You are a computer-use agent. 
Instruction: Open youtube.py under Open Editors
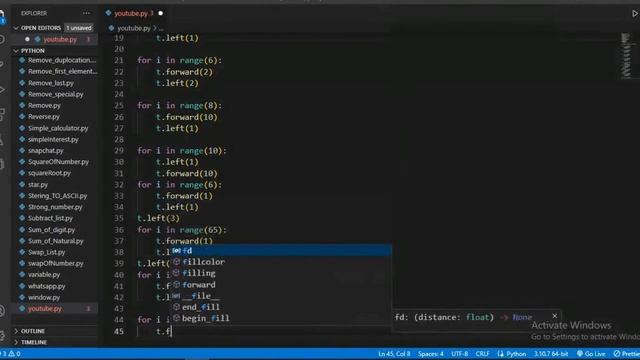click(x=60, y=40)
